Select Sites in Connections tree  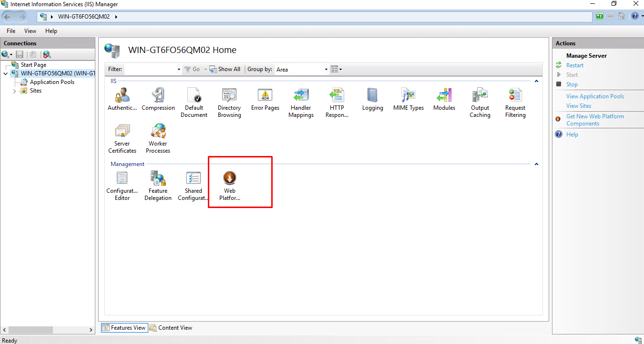coord(36,91)
